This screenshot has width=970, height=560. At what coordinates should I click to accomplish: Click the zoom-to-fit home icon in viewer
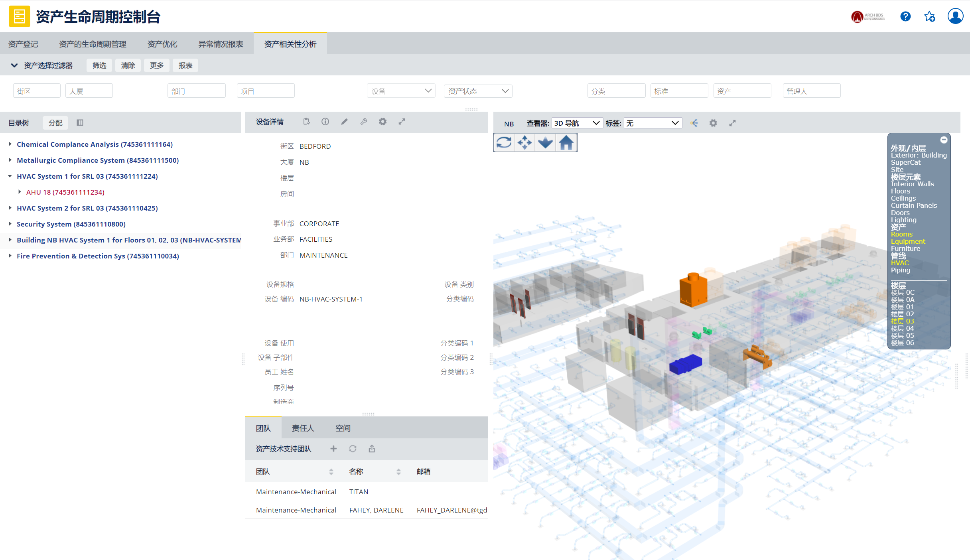click(x=566, y=142)
